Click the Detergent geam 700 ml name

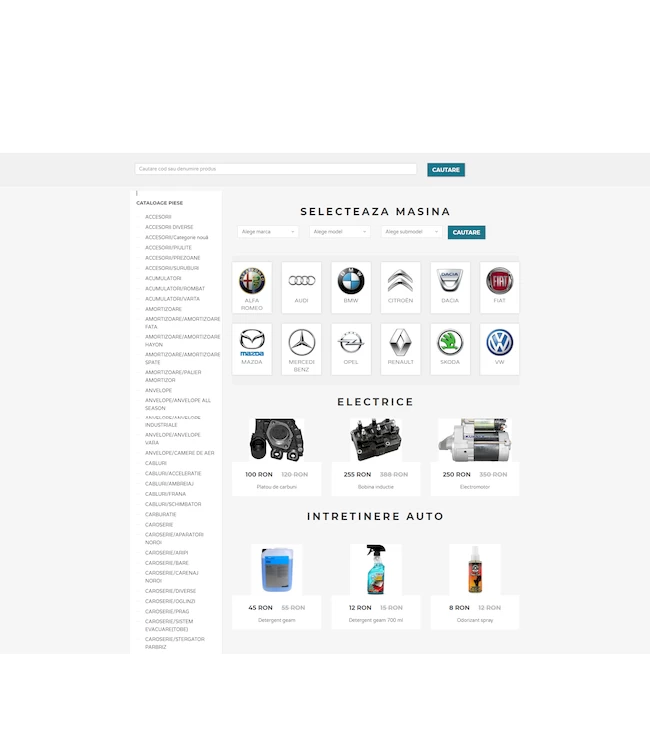click(x=376, y=620)
